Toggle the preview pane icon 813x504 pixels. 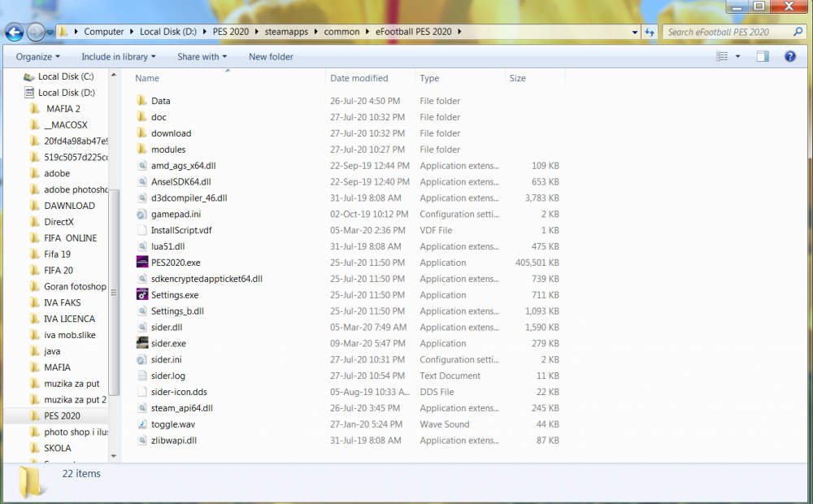click(763, 57)
